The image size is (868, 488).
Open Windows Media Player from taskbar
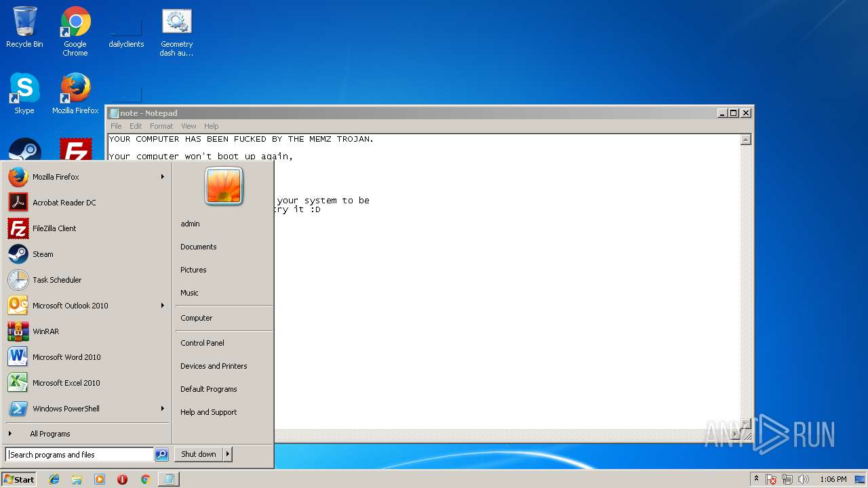pos(100,479)
